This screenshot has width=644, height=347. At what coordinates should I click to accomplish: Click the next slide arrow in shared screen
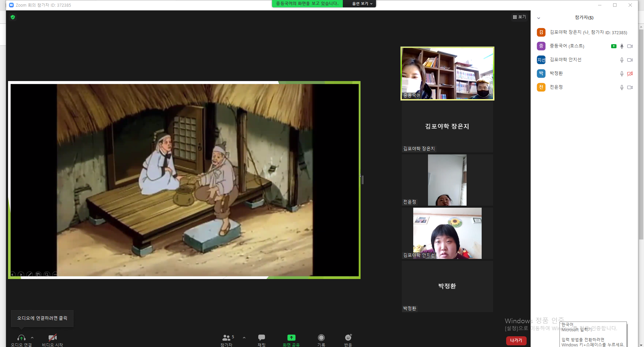click(21, 274)
